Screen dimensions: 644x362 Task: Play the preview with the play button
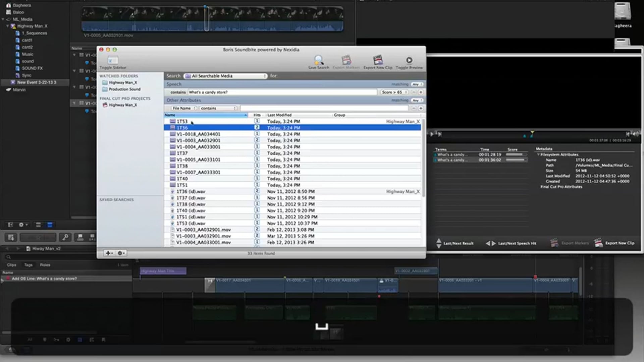tap(432, 134)
